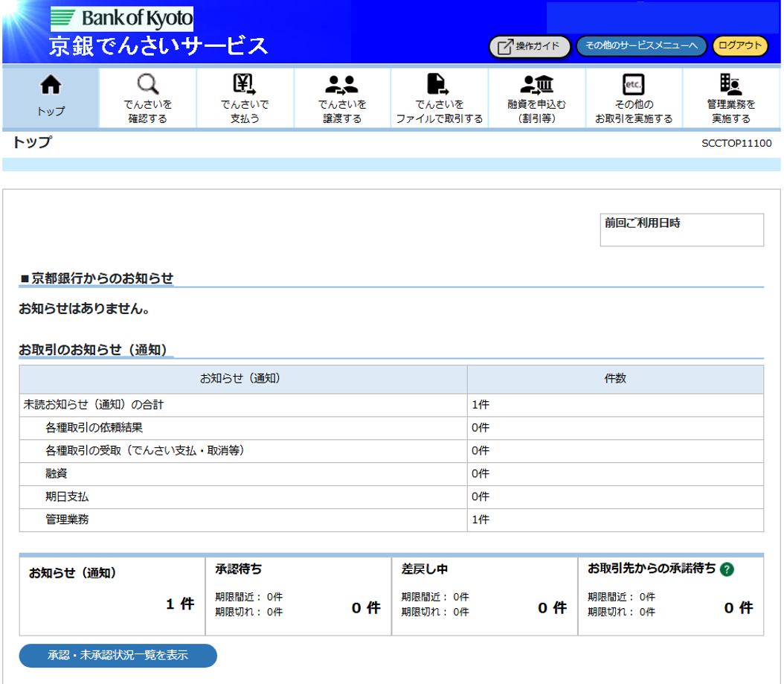Open 管理業務を実施する building icon
784x684 pixels.
coord(730,83)
